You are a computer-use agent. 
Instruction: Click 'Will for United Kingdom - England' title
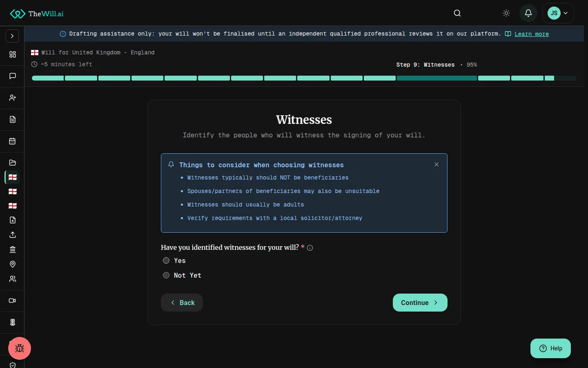(x=98, y=52)
